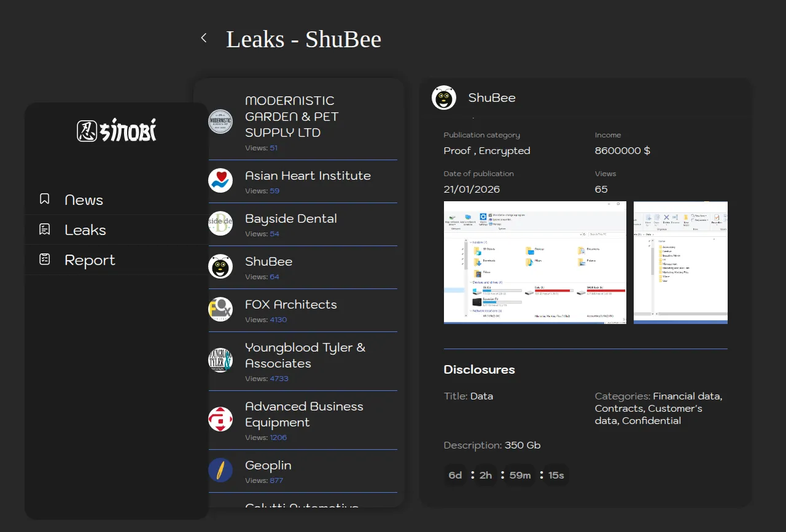Click the bee avatar in detail panel header
Viewport: 786px width, 532px height.
[444, 98]
